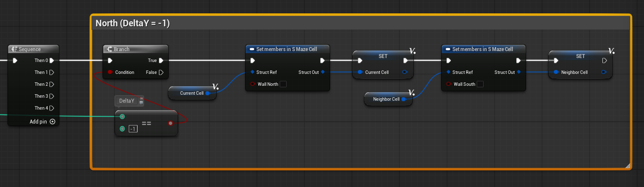Click the Then 1 exec pin on Sequence
The height and width of the screenshot is (187, 644).
(51, 72)
